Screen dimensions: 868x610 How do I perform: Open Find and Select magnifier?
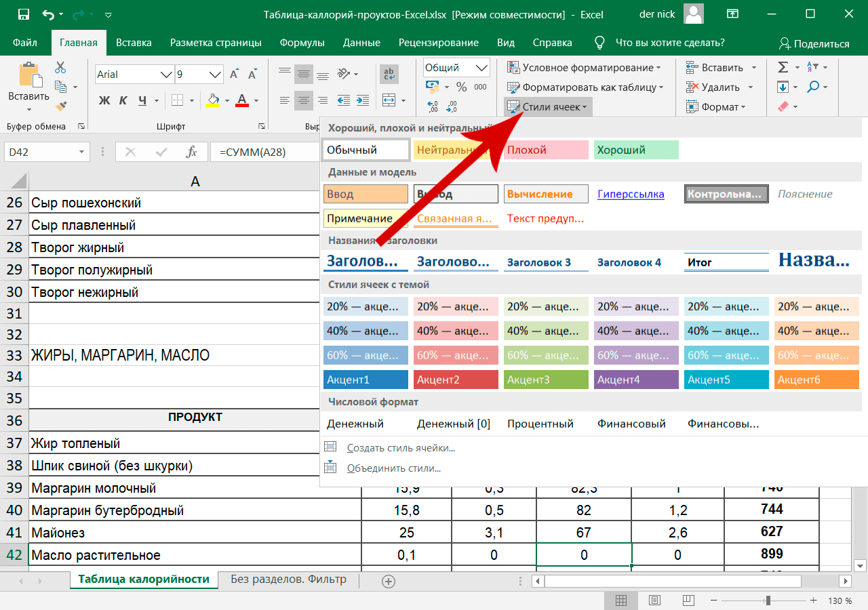(x=814, y=87)
